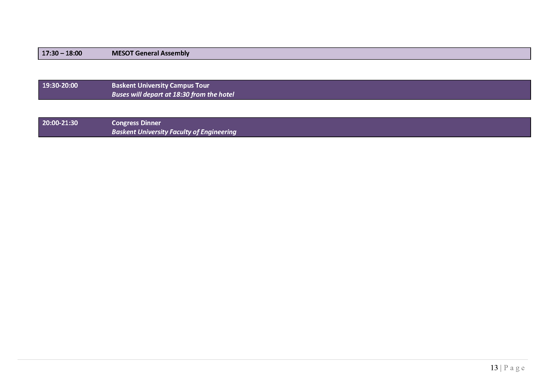Click the italic Faculty of Engineering line

[x=174, y=132]
